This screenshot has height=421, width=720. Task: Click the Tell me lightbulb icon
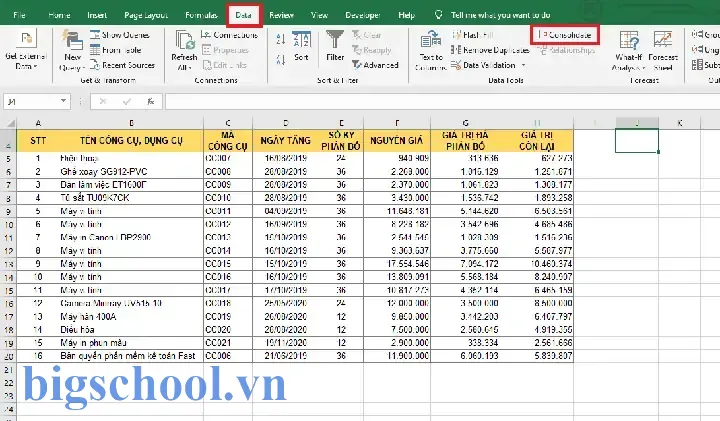[x=439, y=15]
